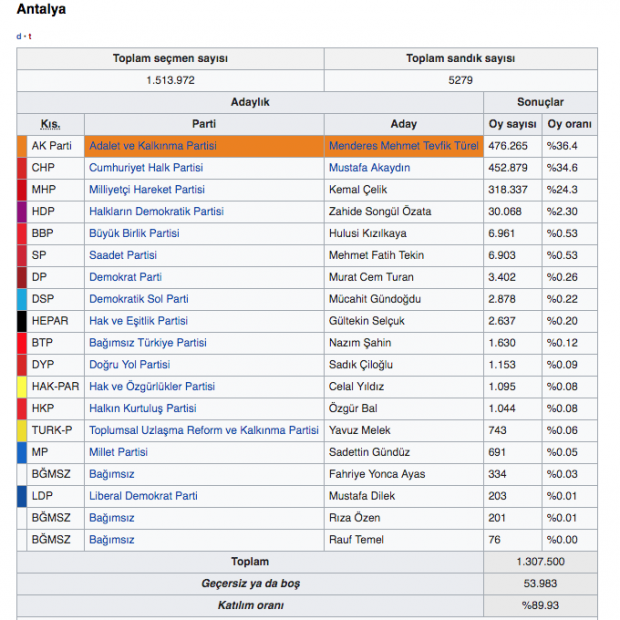Open the Bağımsız link for Rauf Temel
The image size is (620, 620).
[111, 540]
